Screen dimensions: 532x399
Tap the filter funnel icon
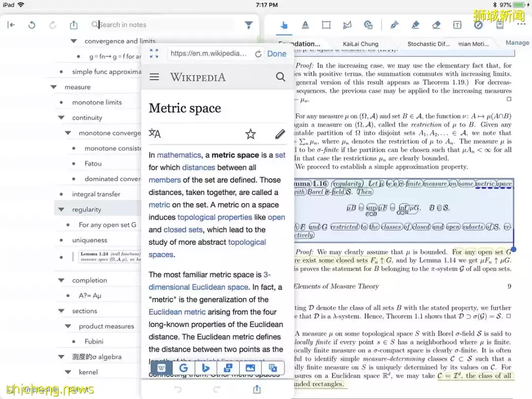(249, 25)
